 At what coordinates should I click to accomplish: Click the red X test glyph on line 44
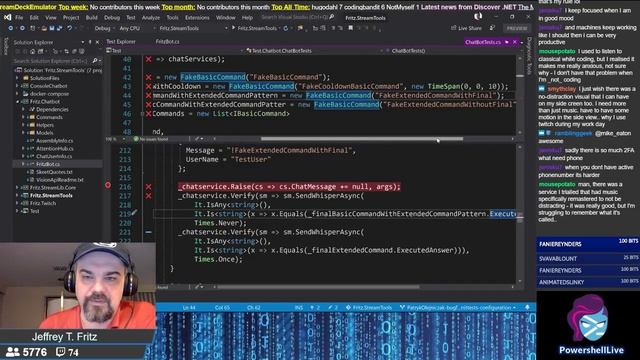pyautogui.click(x=149, y=96)
